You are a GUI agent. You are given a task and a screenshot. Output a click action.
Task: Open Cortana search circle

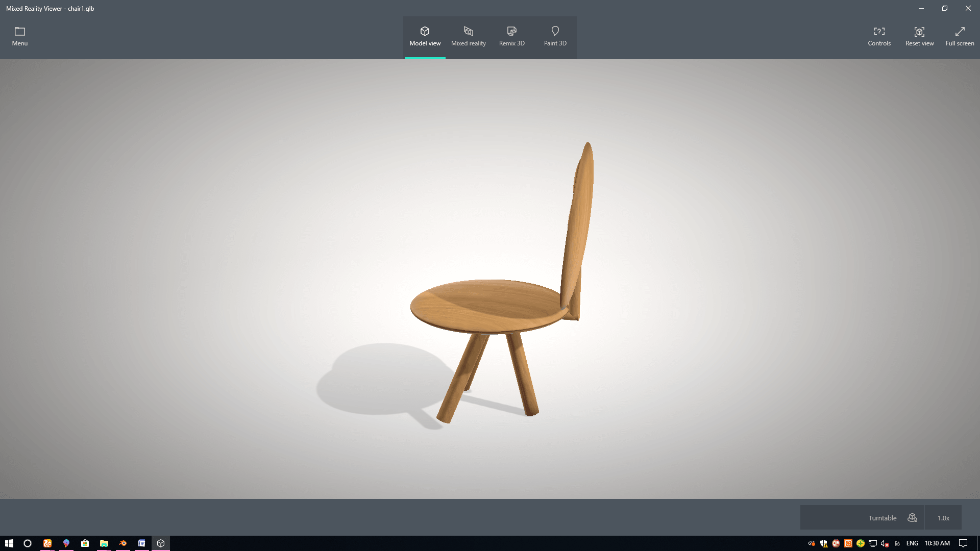28,543
